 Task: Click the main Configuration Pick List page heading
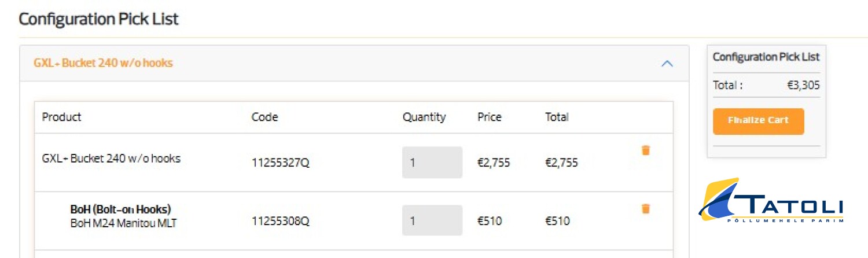98,19
